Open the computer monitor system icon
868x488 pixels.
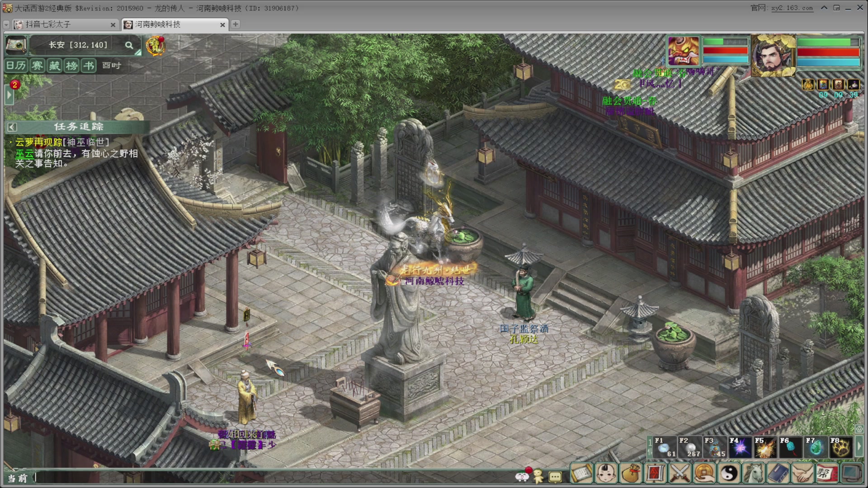pyautogui.click(x=851, y=474)
